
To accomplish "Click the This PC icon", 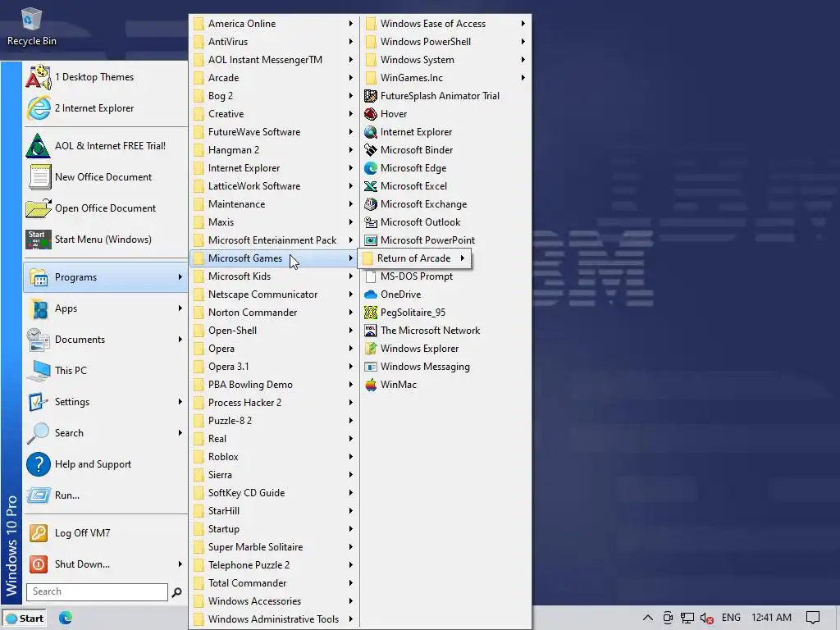I will point(38,371).
